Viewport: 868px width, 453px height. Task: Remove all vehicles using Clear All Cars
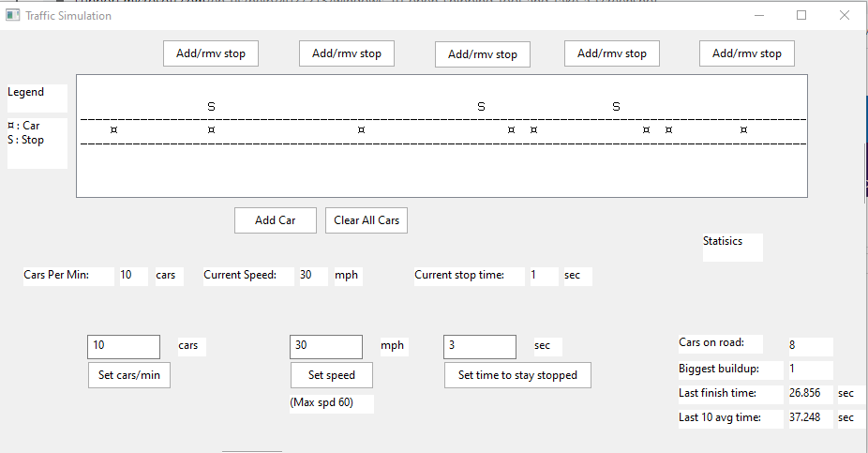click(x=367, y=220)
